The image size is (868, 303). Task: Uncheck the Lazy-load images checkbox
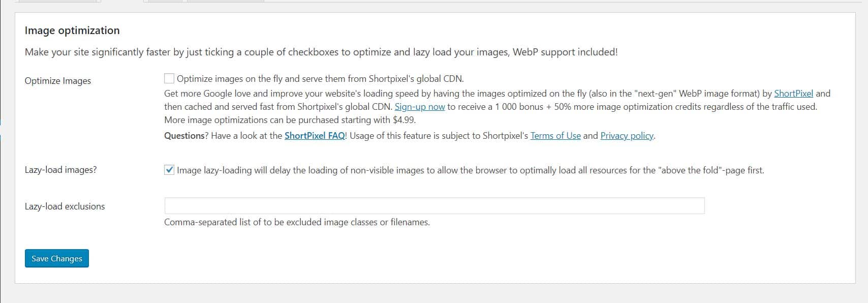169,170
